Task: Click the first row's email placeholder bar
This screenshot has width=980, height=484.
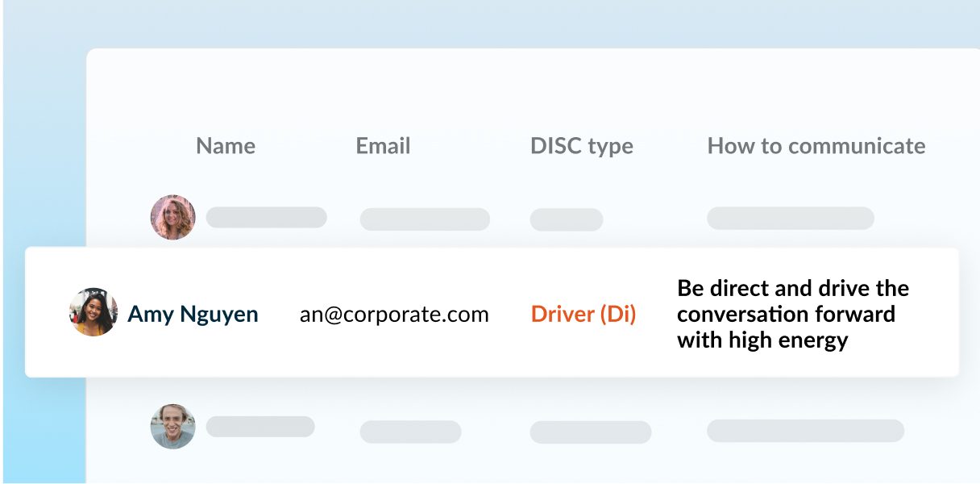Action: pyautogui.click(x=425, y=219)
